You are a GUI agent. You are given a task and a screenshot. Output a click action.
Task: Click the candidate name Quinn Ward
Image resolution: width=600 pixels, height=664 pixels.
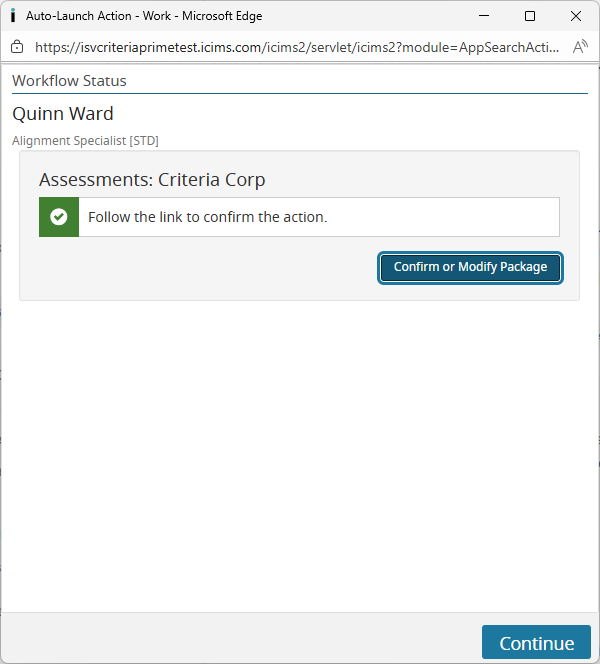(63, 113)
